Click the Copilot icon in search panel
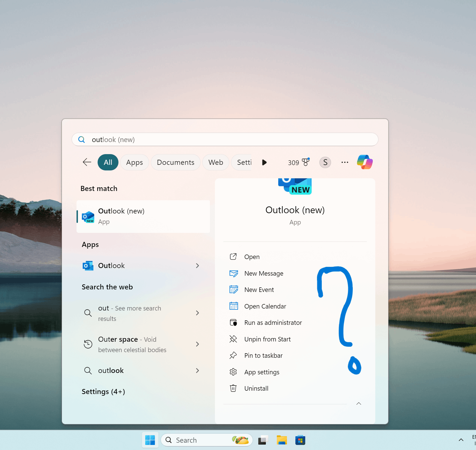The width and height of the screenshot is (476, 450). tap(365, 162)
